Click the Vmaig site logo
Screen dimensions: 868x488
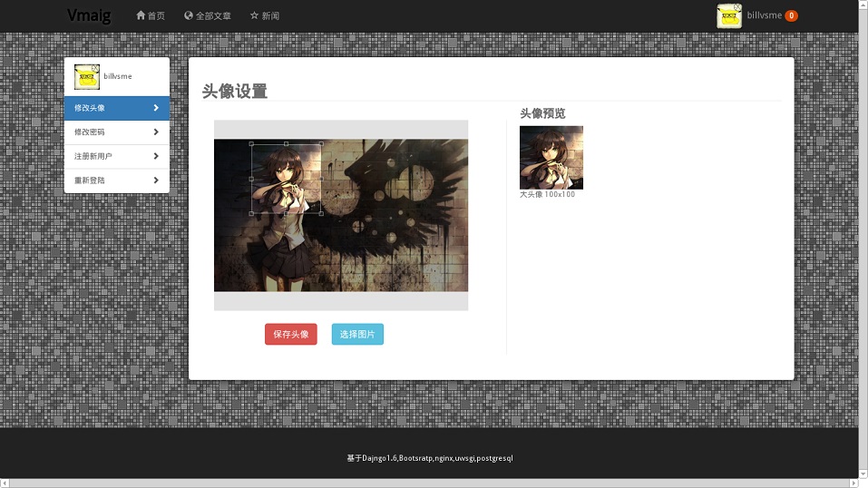pos(89,15)
